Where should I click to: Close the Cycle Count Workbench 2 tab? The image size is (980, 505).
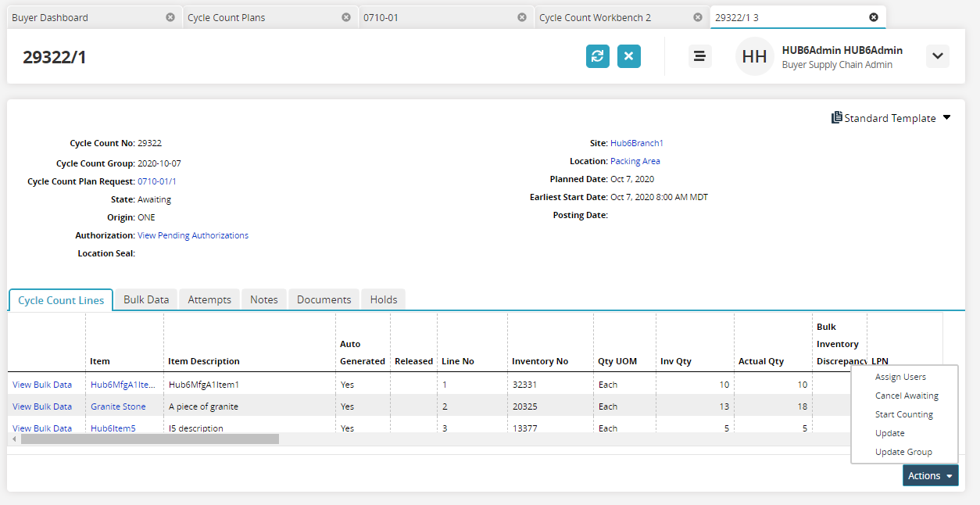698,17
